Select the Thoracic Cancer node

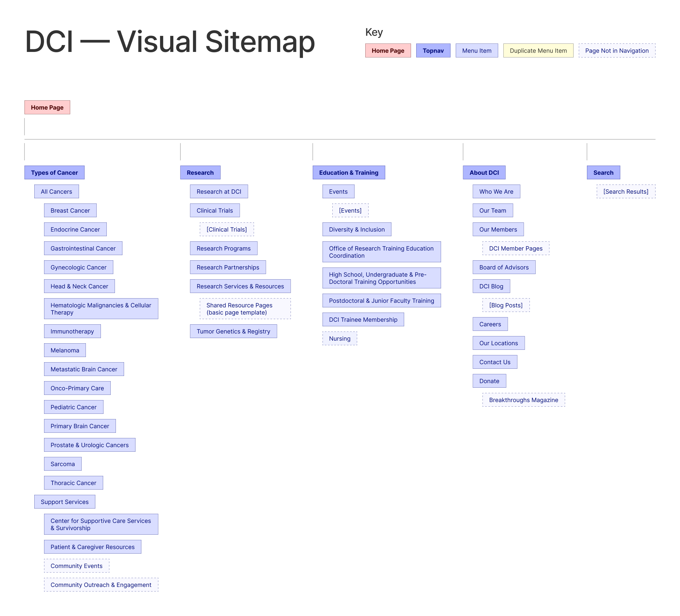click(73, 483)
